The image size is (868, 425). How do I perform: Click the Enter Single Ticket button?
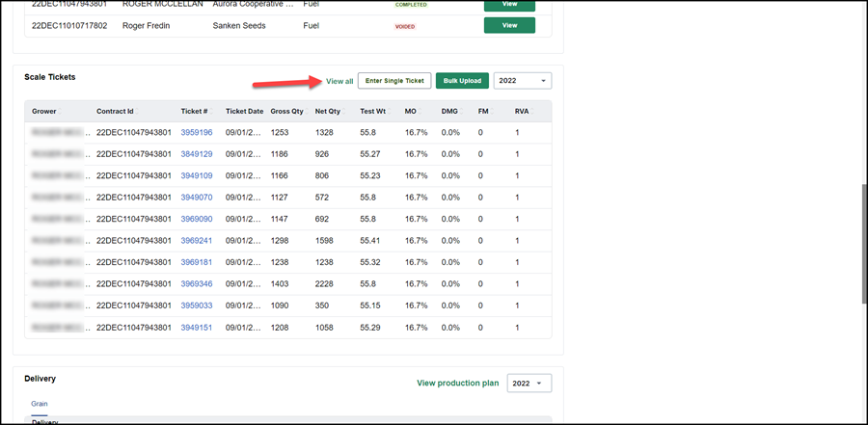(x=394, y=81)
